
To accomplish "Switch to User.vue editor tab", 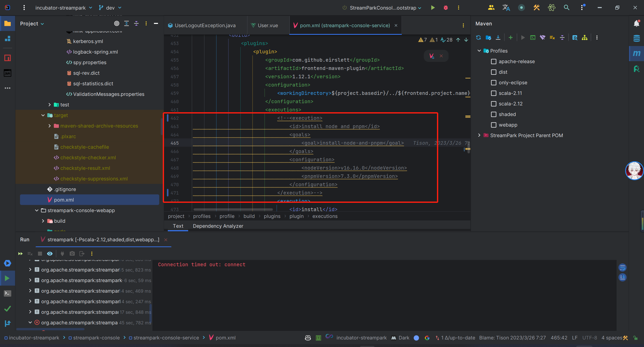I will pos(268,25).
